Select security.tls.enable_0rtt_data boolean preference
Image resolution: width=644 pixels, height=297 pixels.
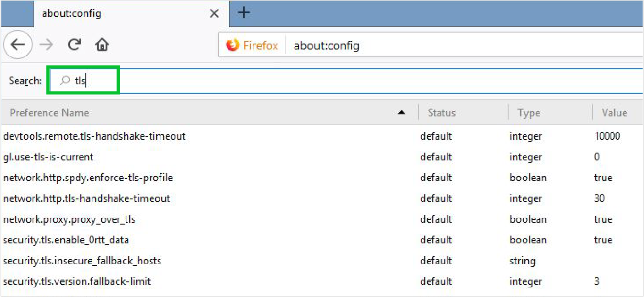pos(66,240)
